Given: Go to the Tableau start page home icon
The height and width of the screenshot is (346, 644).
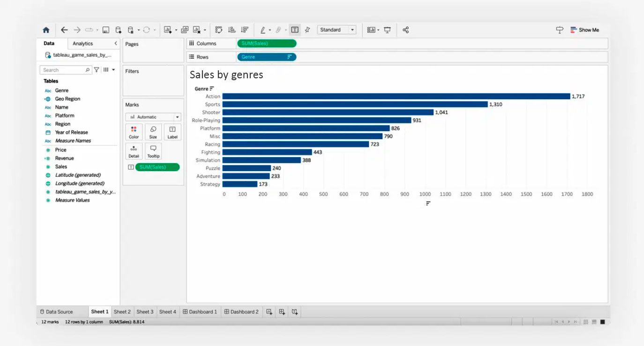Looking at the screenshot, I should coord(46,30).
